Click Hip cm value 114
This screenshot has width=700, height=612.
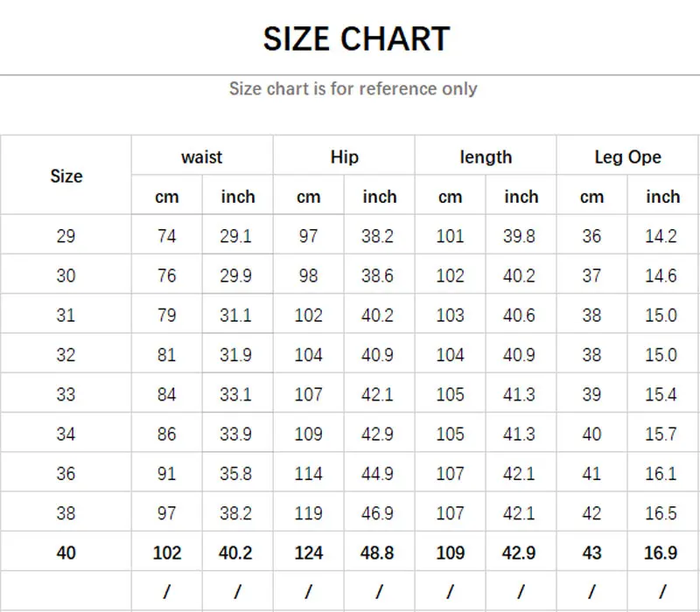coord(308,474)
